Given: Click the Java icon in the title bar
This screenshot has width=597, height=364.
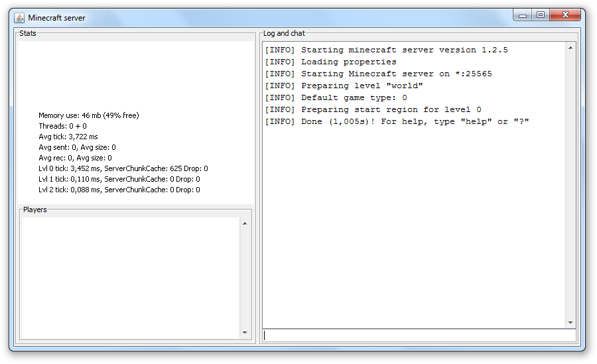Looking at the screenshot, I should pos(19,18).
